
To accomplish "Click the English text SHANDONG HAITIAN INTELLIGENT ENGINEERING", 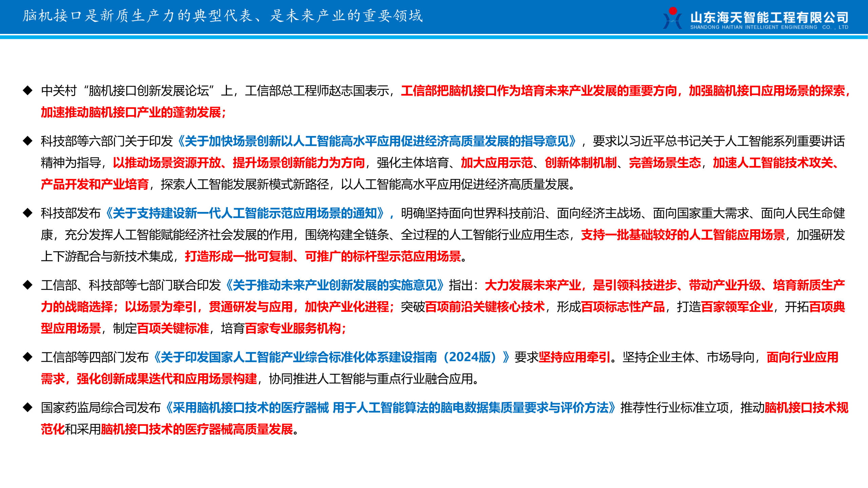I will 753,27.
